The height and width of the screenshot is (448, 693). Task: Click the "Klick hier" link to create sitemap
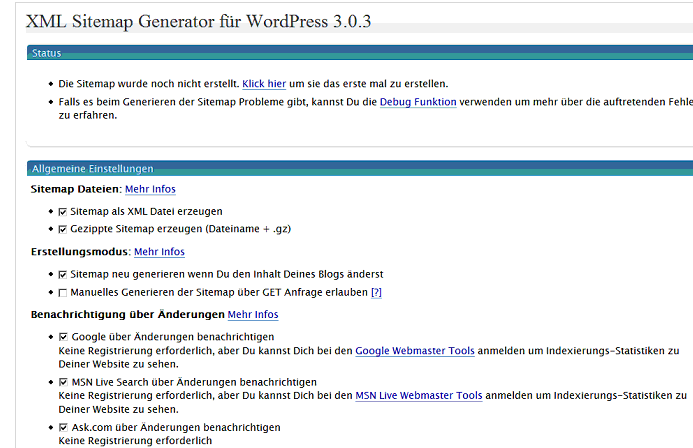(x=264, y=84)
